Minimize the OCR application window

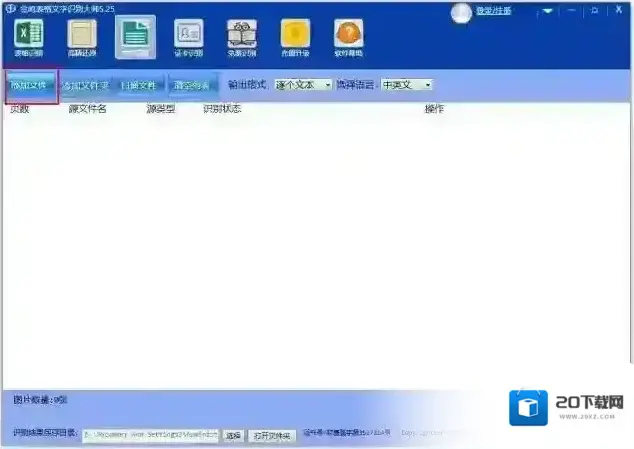click(x=571, y=10)
